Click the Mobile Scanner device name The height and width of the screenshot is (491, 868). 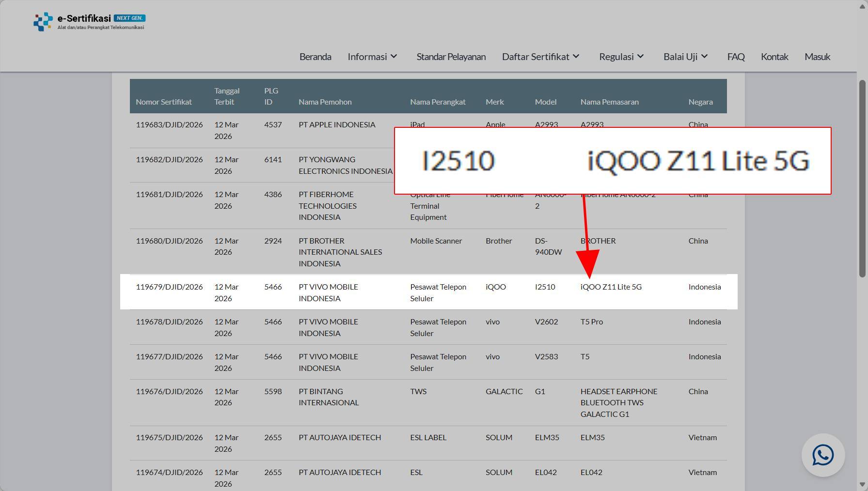(436, 241)
